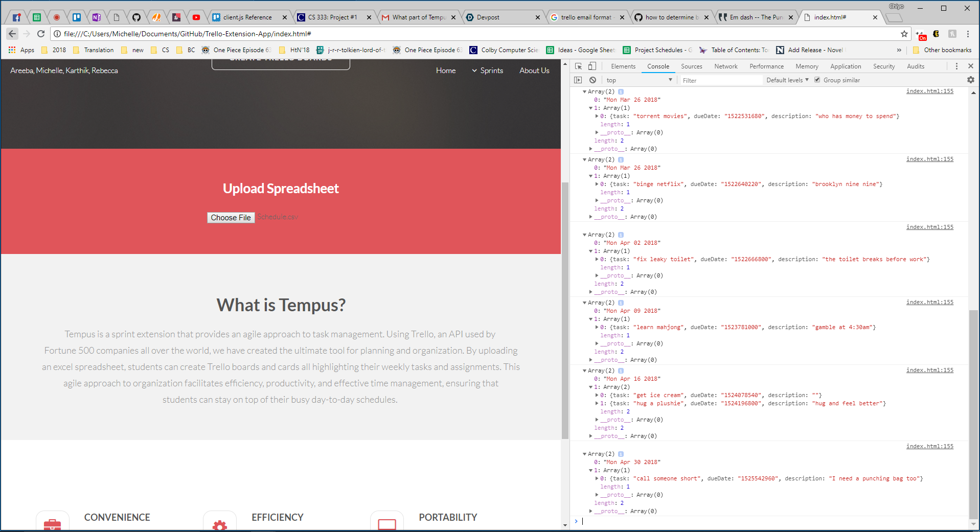This screenshot has width=980, height=532.
Task: Go back with the browser back arrow
Action: (x=12, y=34)
